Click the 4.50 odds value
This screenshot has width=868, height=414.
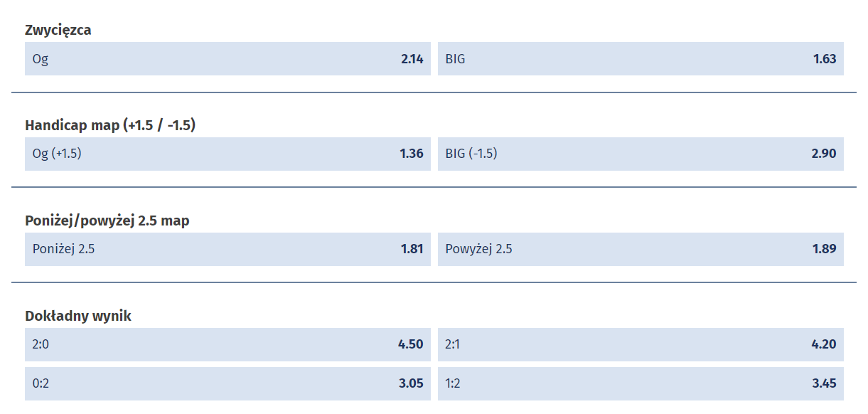pos(410,344)
